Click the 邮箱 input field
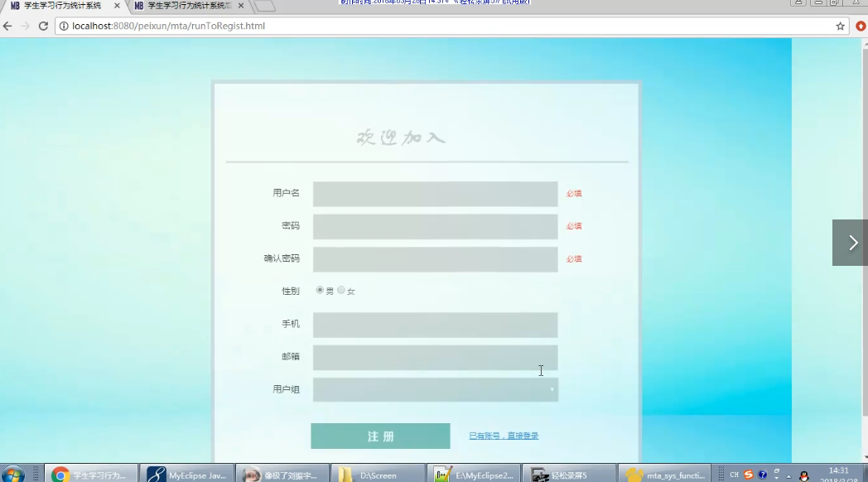Viewport: 868px width, 482px height. (x=435, y=358)
